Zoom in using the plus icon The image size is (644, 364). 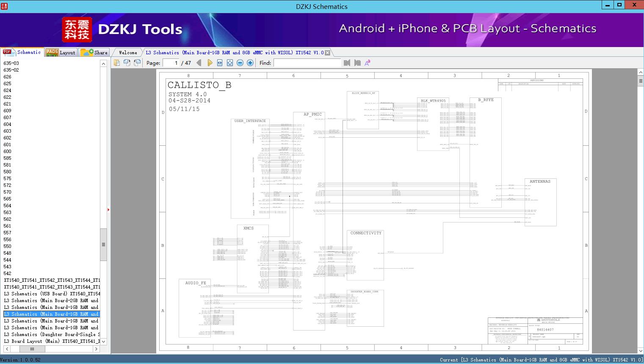250,62
